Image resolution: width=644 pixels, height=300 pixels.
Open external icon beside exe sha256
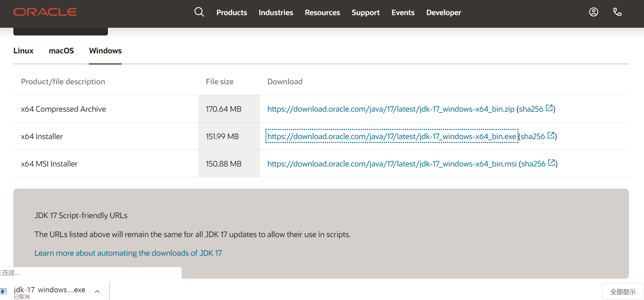point(551,136)
